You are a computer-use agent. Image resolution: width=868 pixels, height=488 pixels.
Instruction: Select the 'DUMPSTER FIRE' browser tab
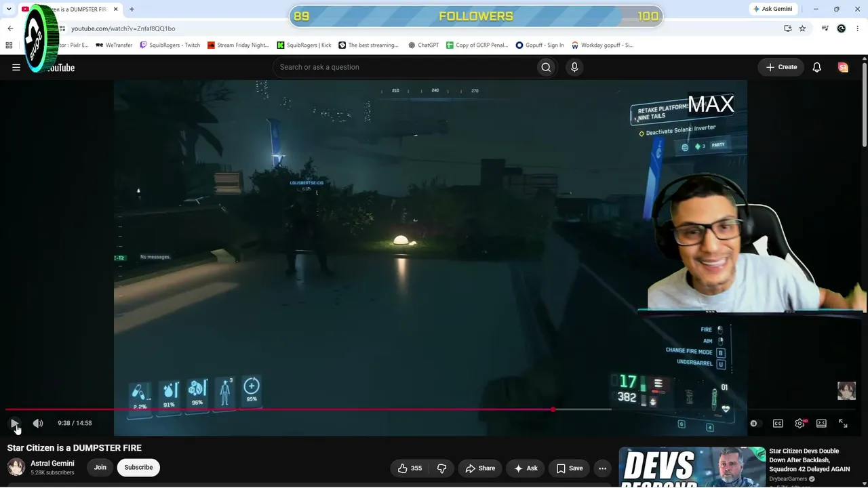click(69, 9)
